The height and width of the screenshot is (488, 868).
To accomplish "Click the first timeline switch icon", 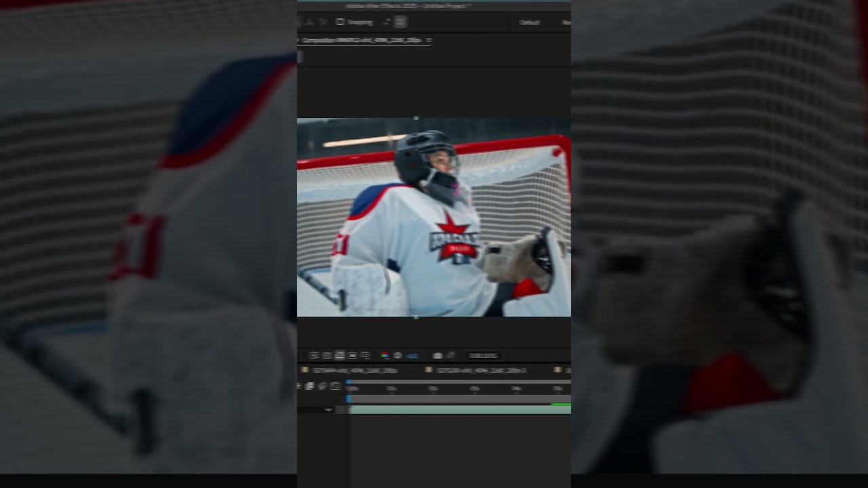I will pos(310,386).
